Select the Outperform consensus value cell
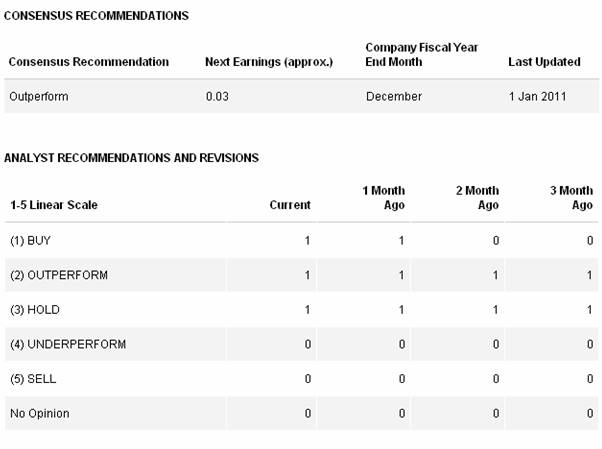This screenshot has width=602, height=449. (x=37, y=97)
